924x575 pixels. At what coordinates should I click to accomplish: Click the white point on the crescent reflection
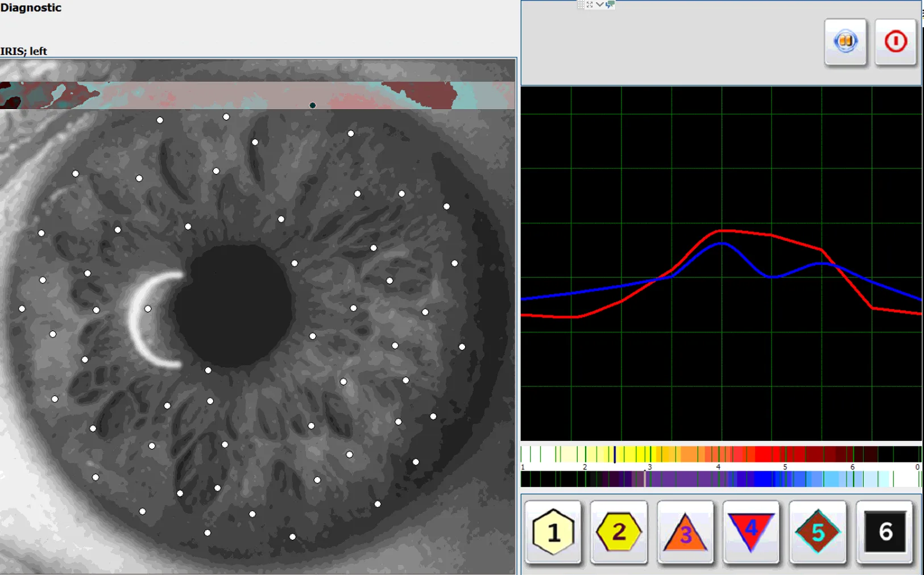point(148,309)
